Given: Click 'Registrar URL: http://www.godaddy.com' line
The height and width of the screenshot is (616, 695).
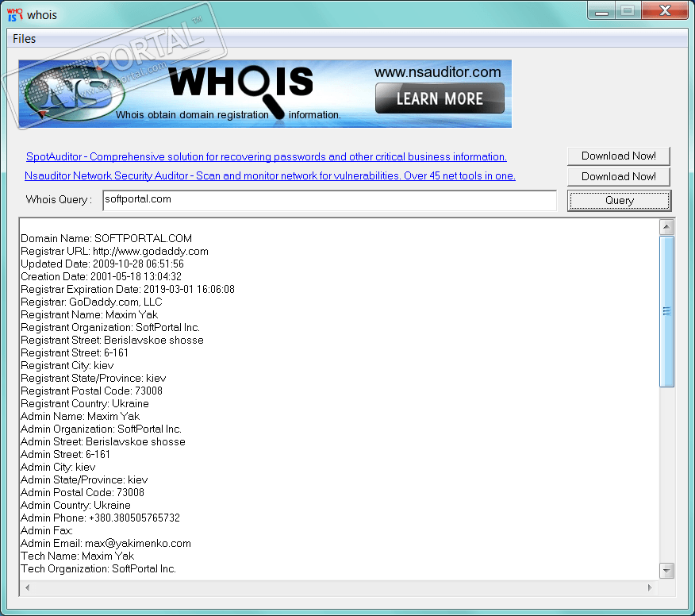Looking at the screenshot, I should click(x=114, y=252).
